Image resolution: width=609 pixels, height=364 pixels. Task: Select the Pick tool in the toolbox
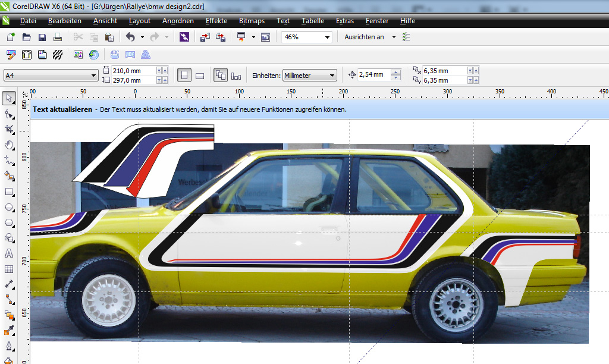pos(9,98)
